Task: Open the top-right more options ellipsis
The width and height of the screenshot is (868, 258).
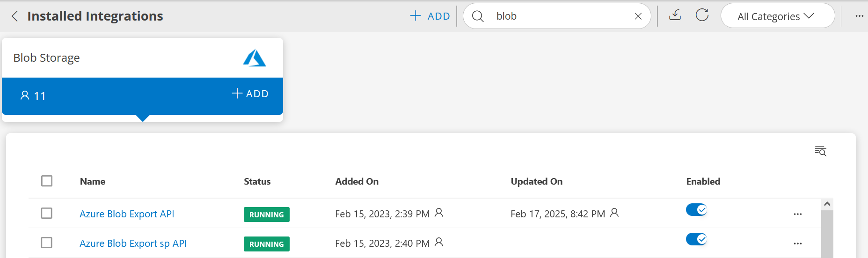Action: point(859,16)
